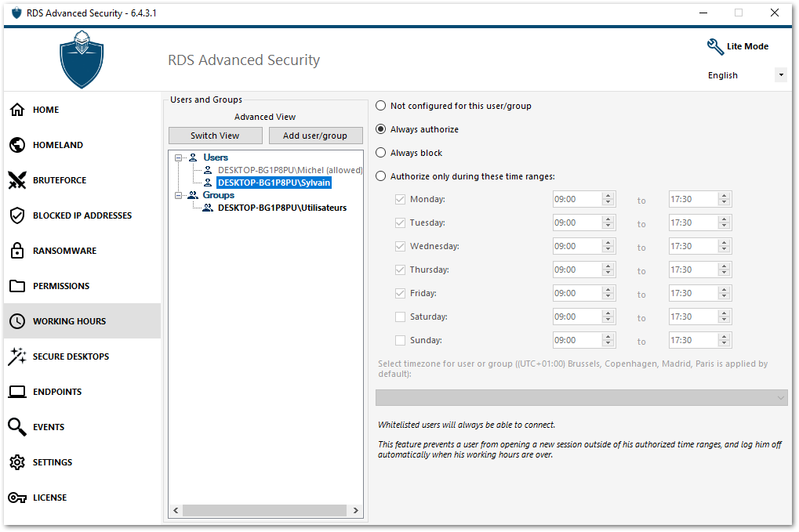Click the License key icon
799x532 pixels.
pyautogui.click(x=17, y=498)
